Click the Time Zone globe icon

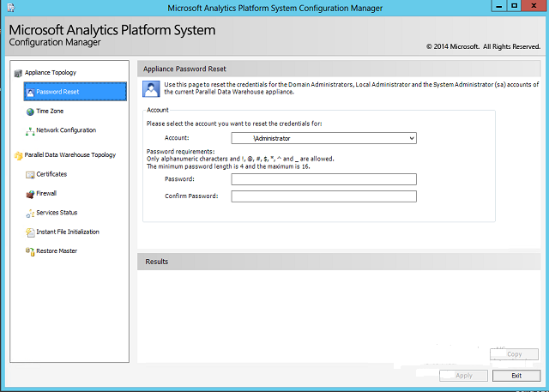tap(30, 112)
